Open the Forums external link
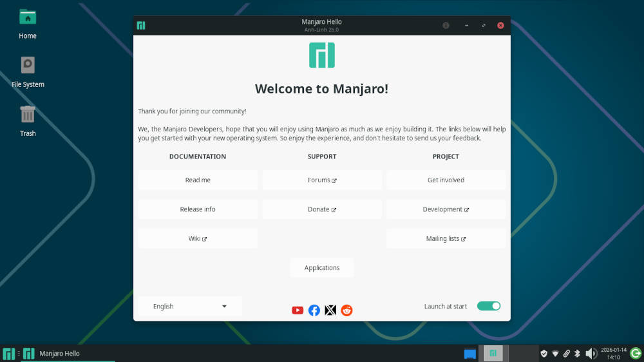The width and height of the screenshot is (644, 362). point(322,180)
